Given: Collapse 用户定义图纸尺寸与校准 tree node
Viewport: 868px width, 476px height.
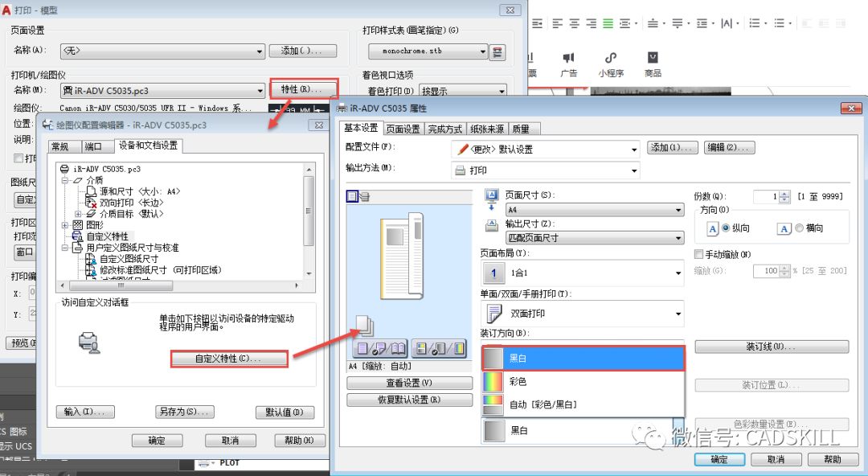Looking at the screenshot, I should (x=65, y=248).
